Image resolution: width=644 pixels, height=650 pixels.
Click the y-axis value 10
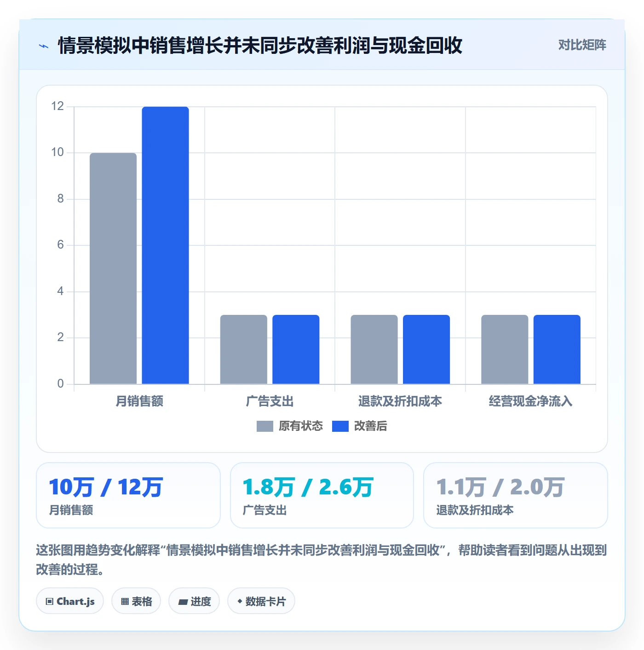click(57, 152)
